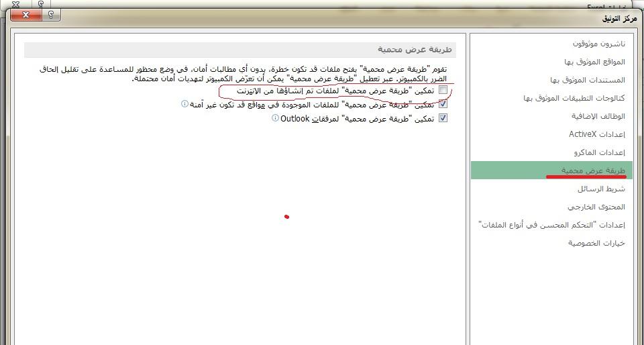Uncheck Protected View for files in unsafe locations
The height and width of the screenshot is (345, 644).
[443, 104]
